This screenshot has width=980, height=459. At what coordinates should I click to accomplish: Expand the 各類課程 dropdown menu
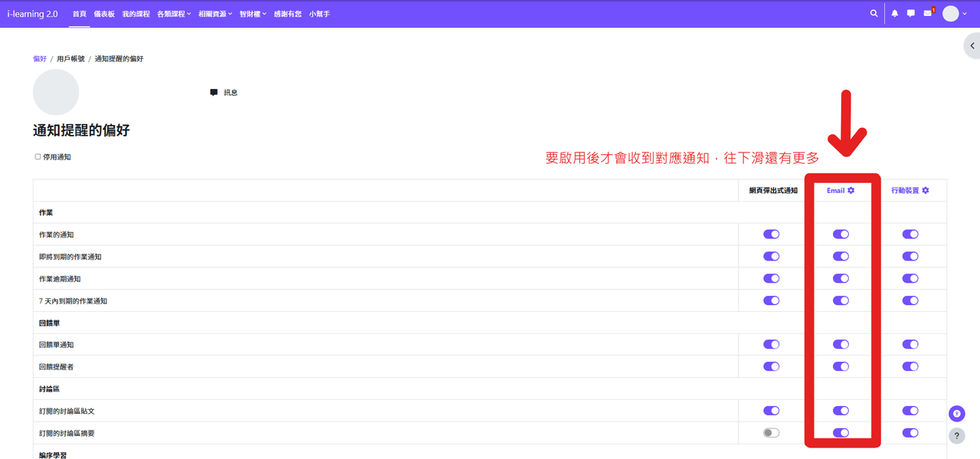point(174,14)
